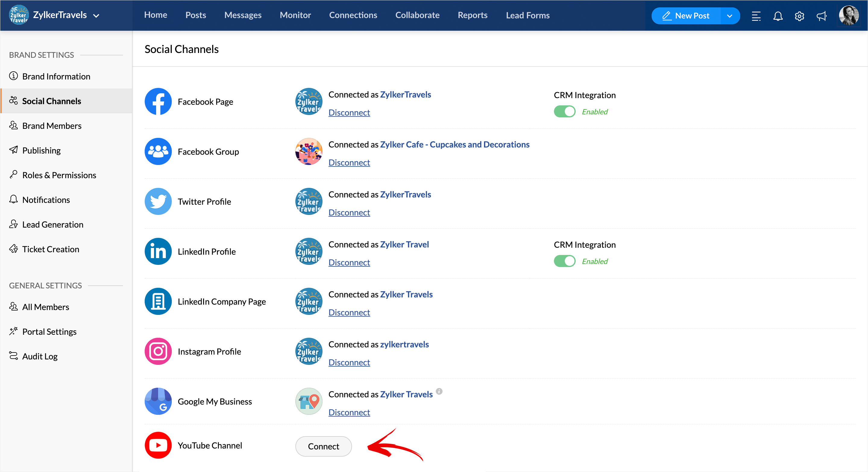
Task: Open the notifications bell icon in header
Action: 778,16
